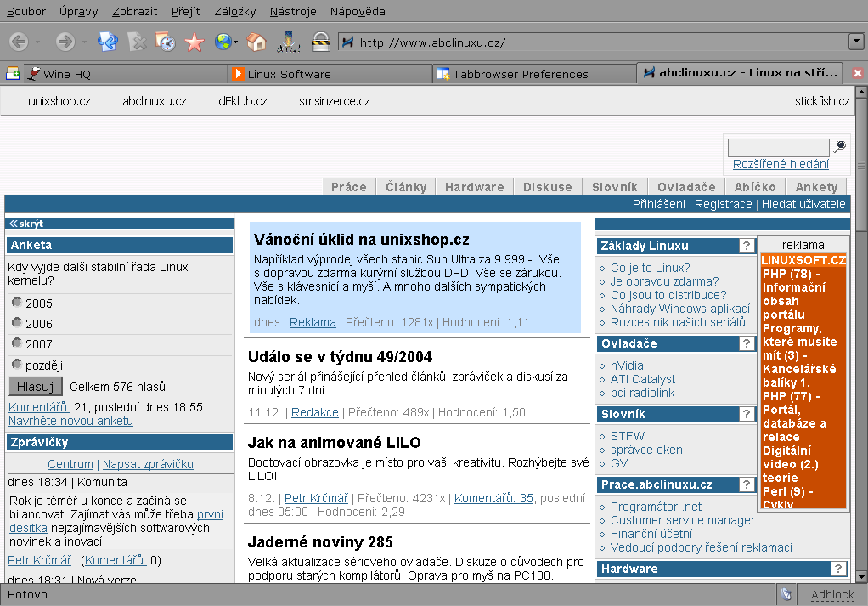Open the browsing history icon

click(x=165, y=42)
